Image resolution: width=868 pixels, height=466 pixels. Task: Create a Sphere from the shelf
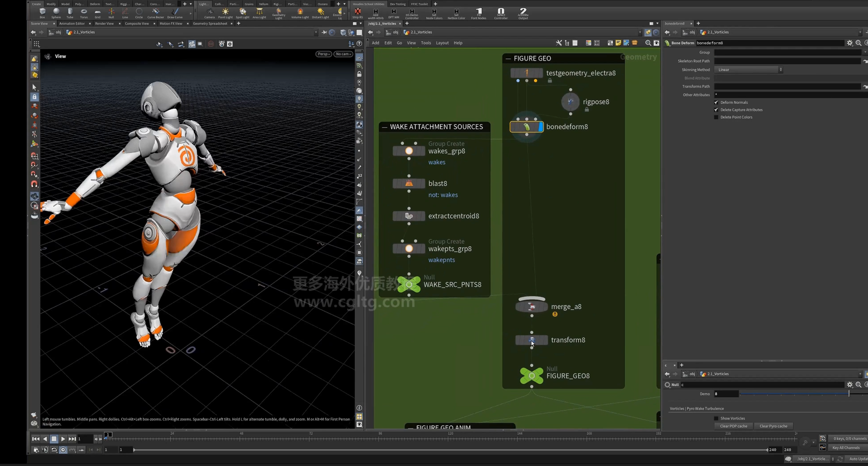(x=56, y=13)
